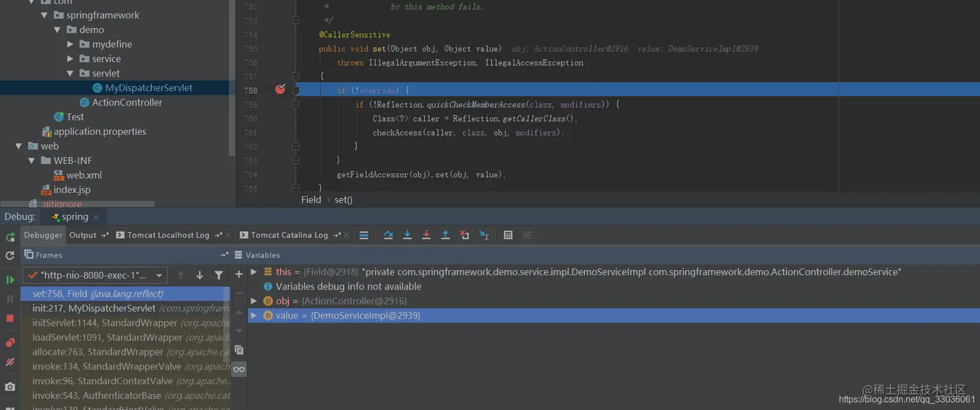The image size is (980, 410).
Task: Expand the 'value' variable node
Action: [253, 315]
